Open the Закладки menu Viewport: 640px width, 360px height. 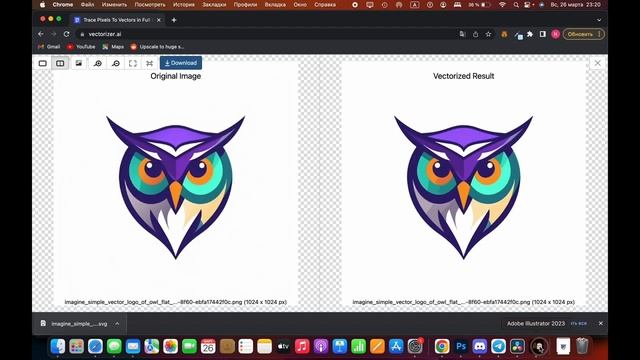[x=214, y=4]
